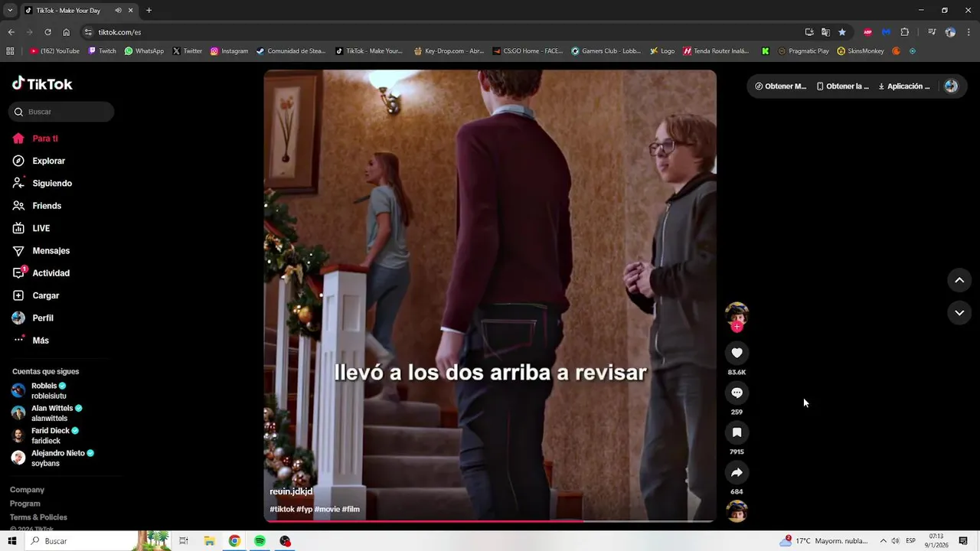Expand the Program footer section
Image resolution: width=980 pixels, height=551 pixels.
click(24, 504)
